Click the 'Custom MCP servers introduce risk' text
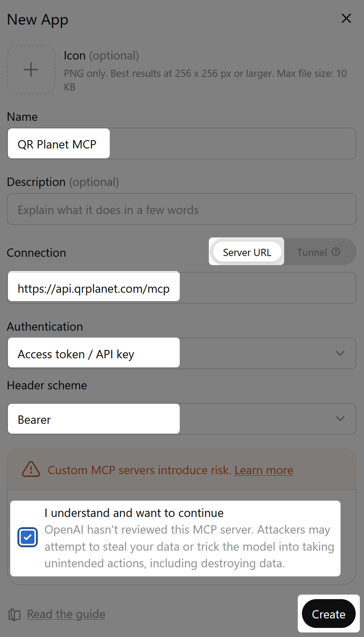Screen dimensions: 364x637 click(x=139, y=470)
